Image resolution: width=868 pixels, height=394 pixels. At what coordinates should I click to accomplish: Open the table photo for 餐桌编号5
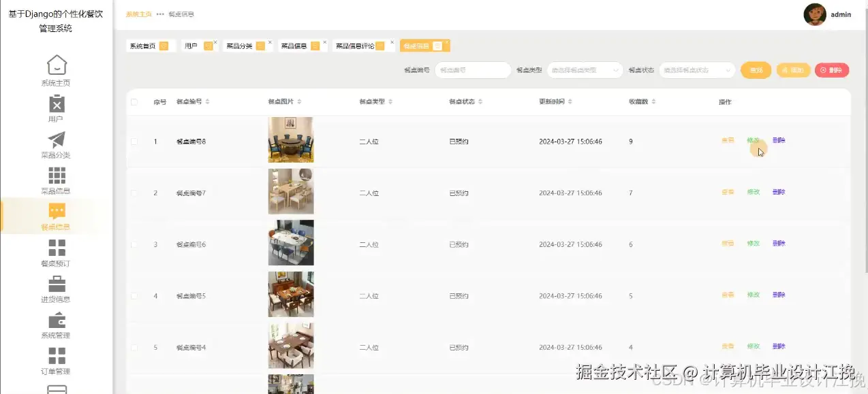click(291, 295)
